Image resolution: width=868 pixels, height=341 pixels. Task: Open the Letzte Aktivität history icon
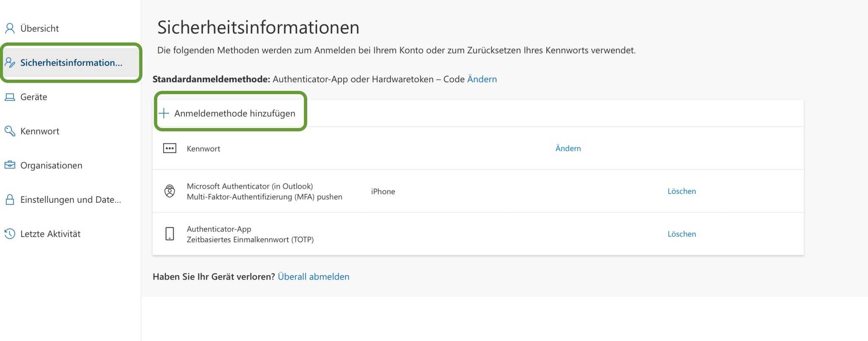click(10, 234)
